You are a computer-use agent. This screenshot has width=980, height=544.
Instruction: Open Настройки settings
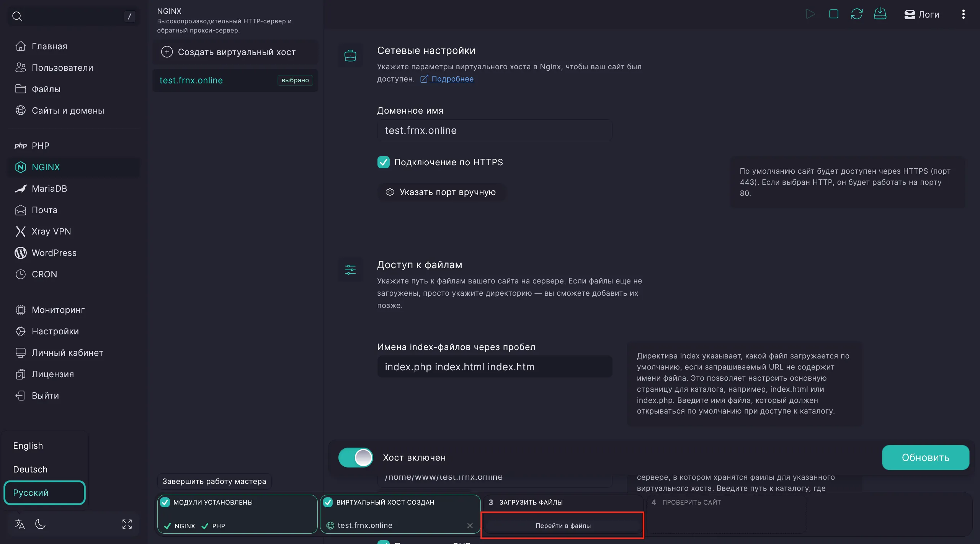pyautogui.click(x=74, y=331)
